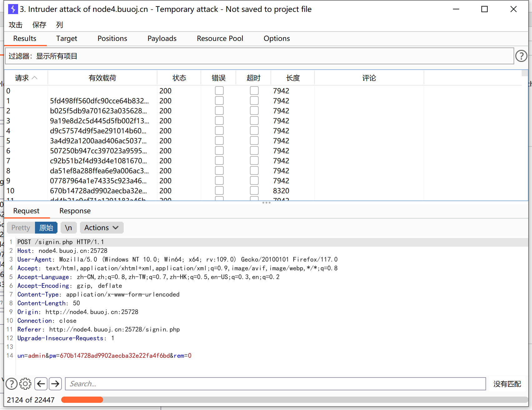Sort by 状态 column header
Viewport: 532px width, 410px height.
[x=179, y=78]
